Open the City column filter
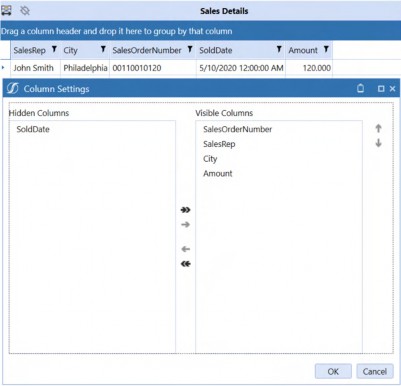 pyautogui.click(x=103, y=49)
